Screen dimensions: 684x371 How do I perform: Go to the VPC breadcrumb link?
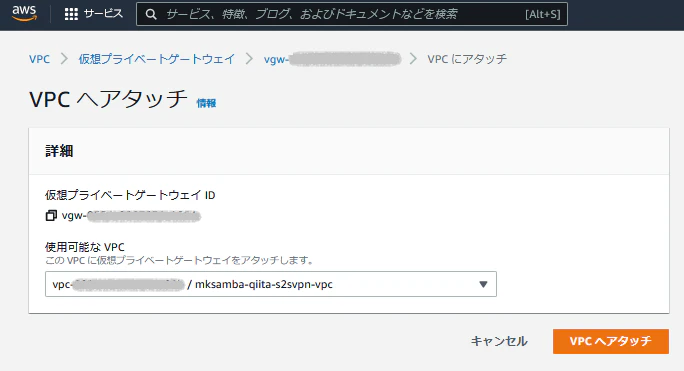pyautogui.click(x=39, y=59)
